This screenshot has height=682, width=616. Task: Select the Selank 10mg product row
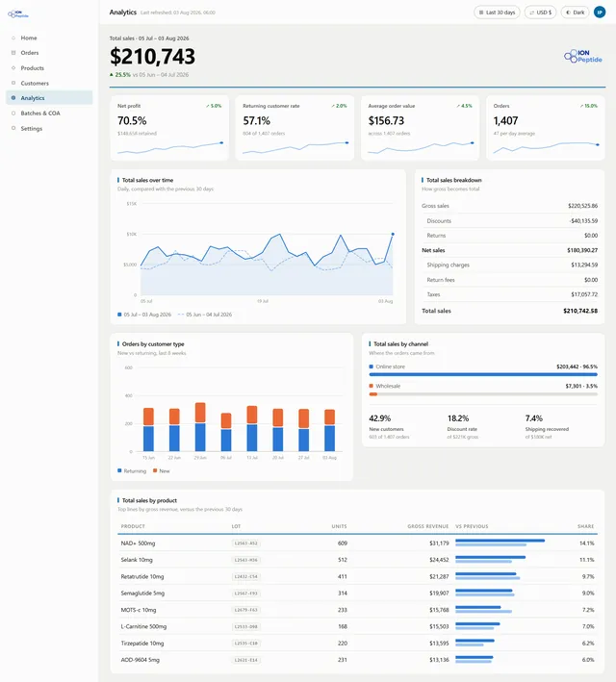pos(357,560)
